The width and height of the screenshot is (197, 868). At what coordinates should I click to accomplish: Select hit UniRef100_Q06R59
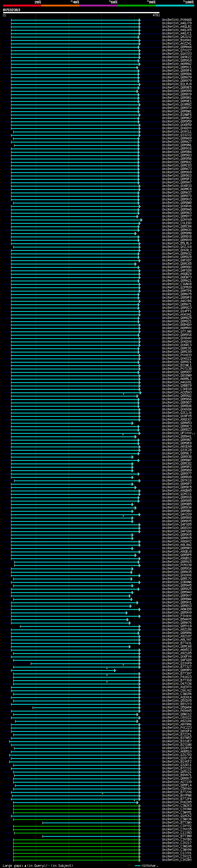click(177, 125)
